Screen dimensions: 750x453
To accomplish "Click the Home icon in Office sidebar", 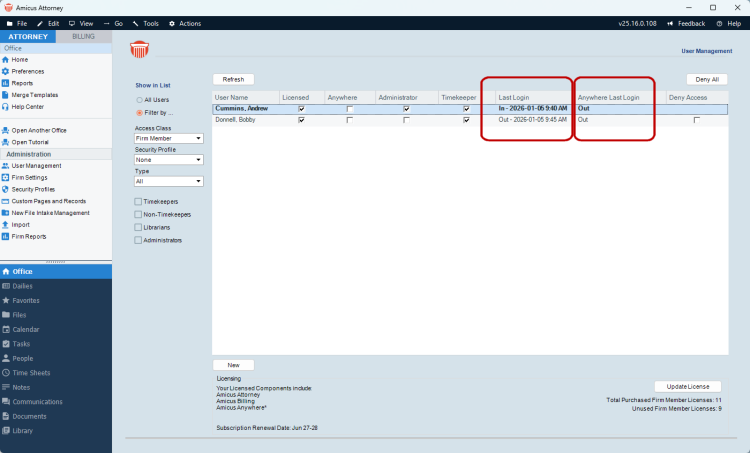I will coord(6,60).
